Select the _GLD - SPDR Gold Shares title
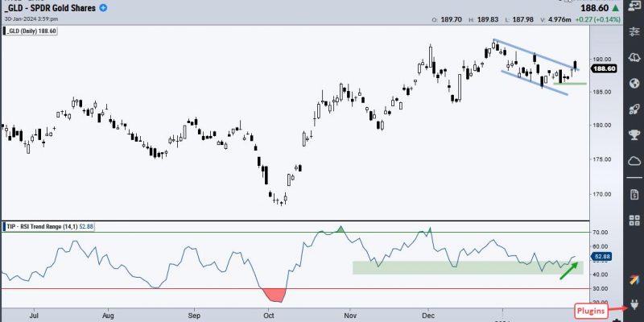 tap(50, 8)
